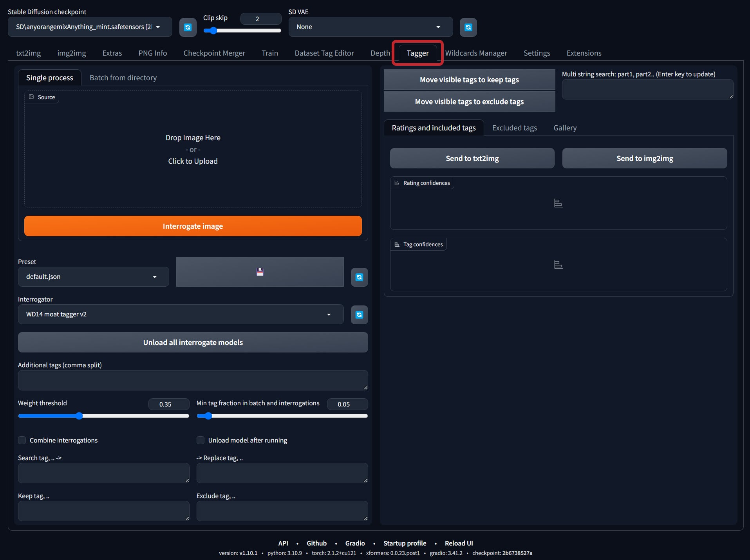Open the Wildcards Manager tab

[x=476, y=53]
